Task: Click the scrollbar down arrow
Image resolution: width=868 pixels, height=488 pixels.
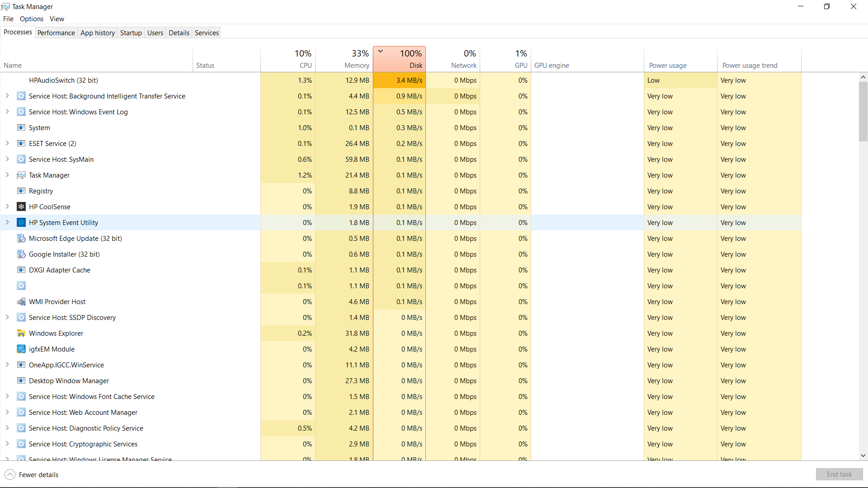Action: (863, 456)
